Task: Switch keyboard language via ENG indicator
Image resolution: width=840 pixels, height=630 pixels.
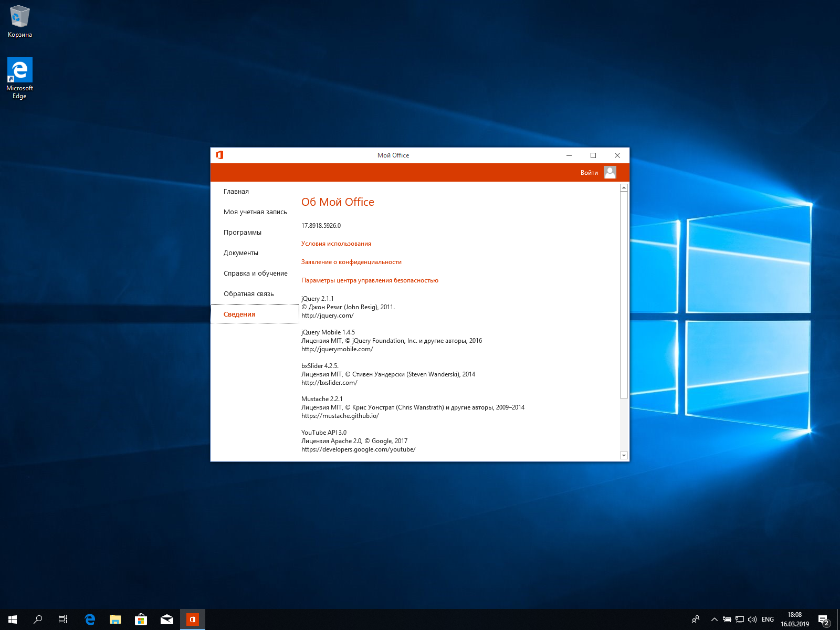Action: (x=768, y=619)
